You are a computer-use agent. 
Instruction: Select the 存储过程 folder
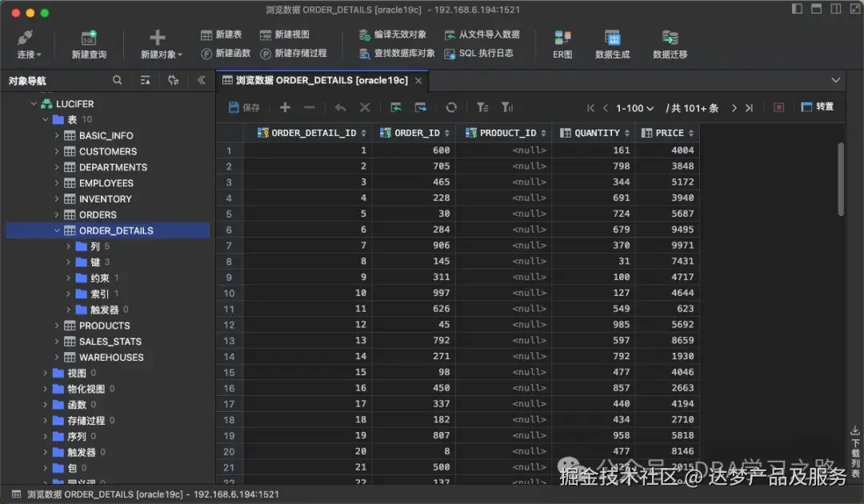[x=86, y=421]
